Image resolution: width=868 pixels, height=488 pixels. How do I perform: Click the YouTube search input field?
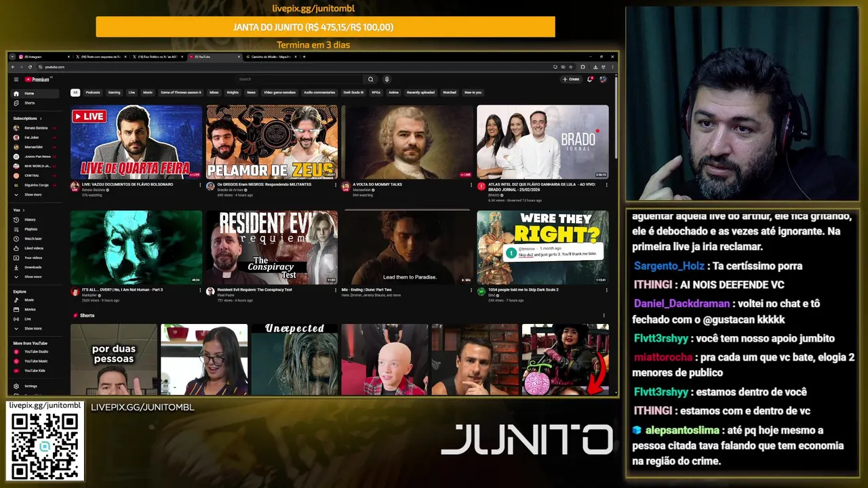298,79
